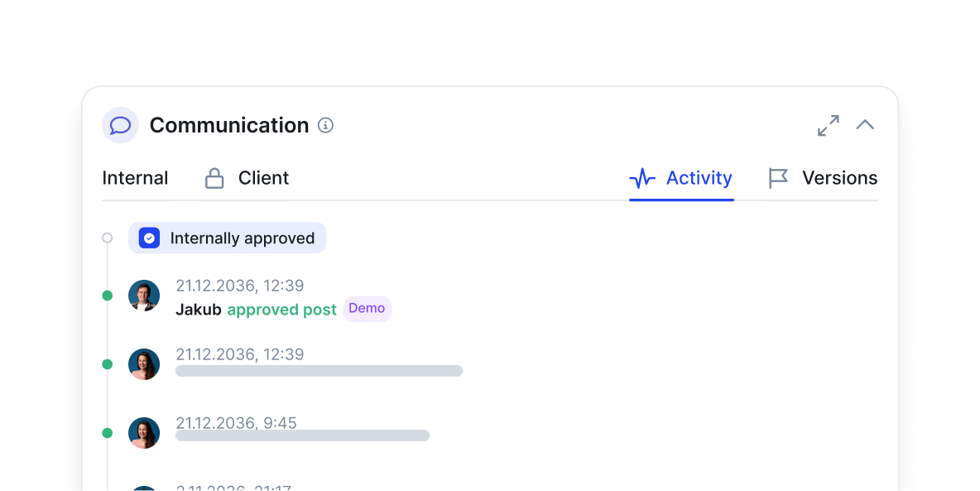Image resolution: width=980 pixels, height=491 pixels.
Task: Collapse the Communication panel with the chevron
Action: point(865,125)
